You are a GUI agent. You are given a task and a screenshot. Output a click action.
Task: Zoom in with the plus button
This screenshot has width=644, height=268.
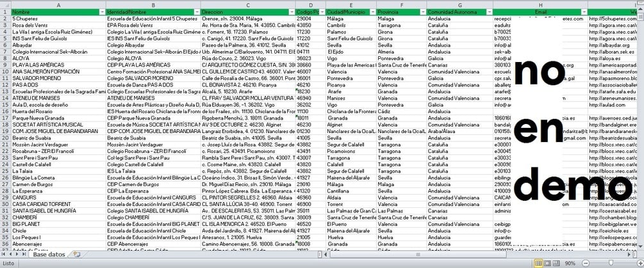click(640, 263)
